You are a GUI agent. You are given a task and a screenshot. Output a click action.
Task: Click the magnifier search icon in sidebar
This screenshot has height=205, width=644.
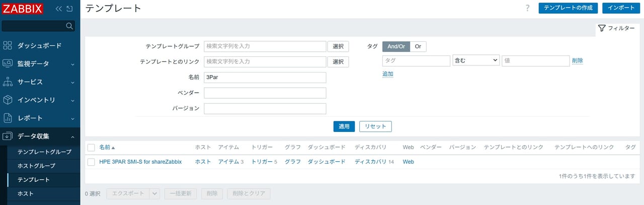[x=69, y=26]
